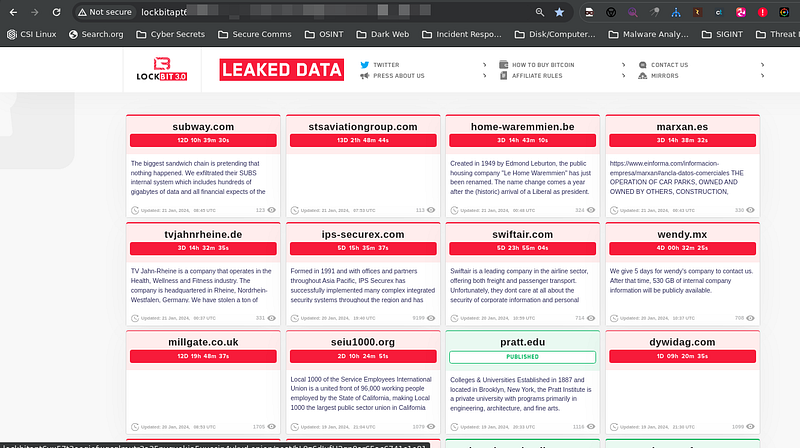
Task: Open the subway.com card title
Action: (203, 127)
